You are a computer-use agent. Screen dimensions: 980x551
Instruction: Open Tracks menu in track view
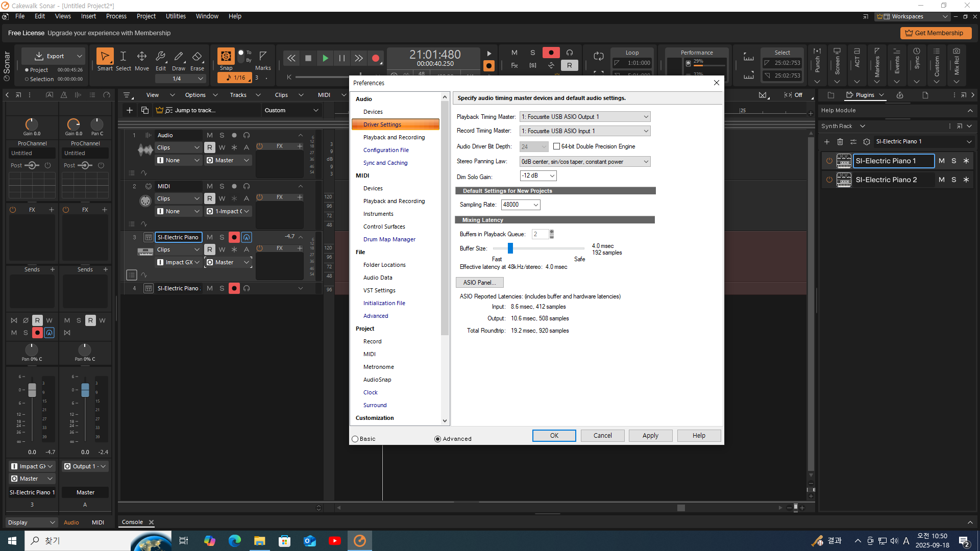point(238,95)
